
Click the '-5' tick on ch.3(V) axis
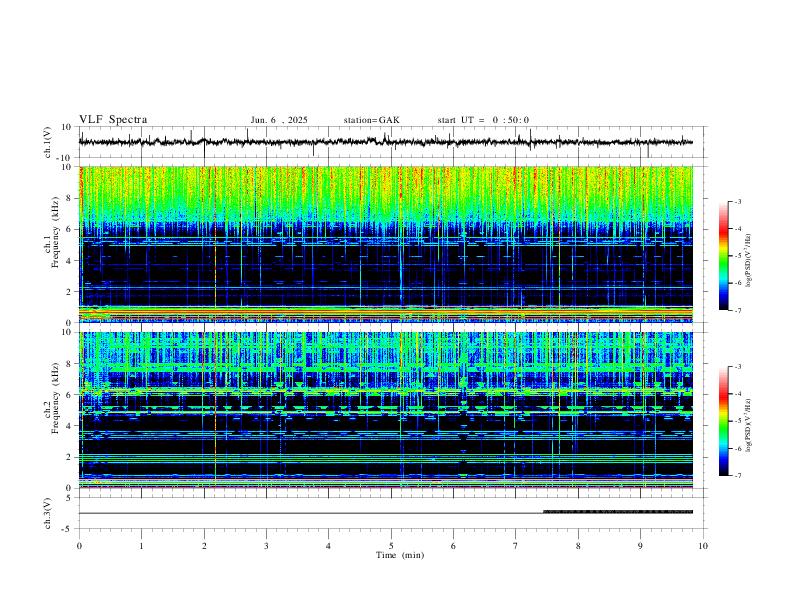point(68,529)
